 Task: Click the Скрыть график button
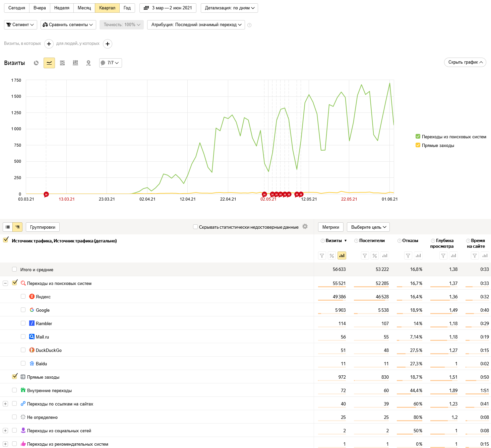point(465,62)
